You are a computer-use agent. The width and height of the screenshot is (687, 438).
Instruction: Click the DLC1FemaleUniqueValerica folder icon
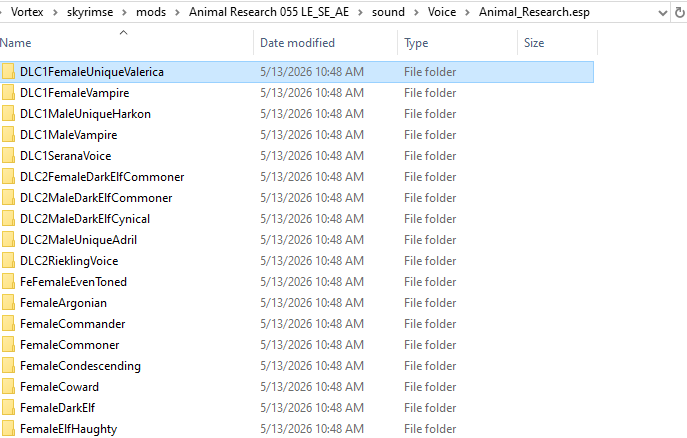8,72
